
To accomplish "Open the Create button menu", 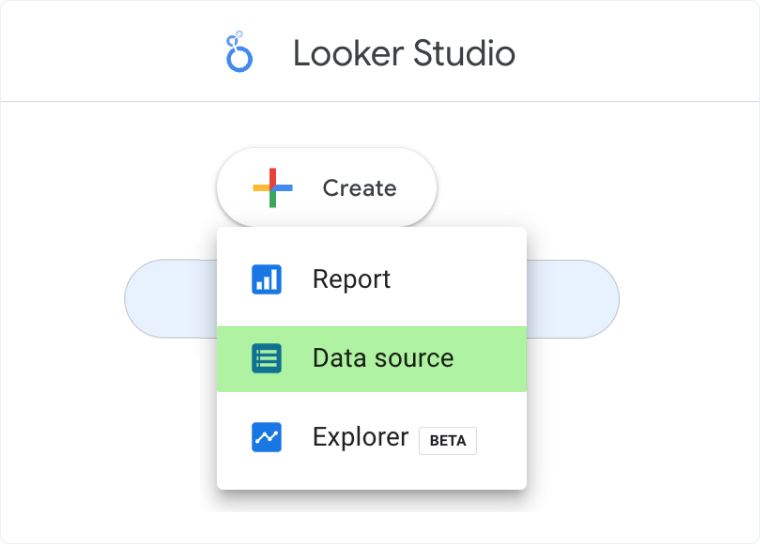I will (327, 188).
